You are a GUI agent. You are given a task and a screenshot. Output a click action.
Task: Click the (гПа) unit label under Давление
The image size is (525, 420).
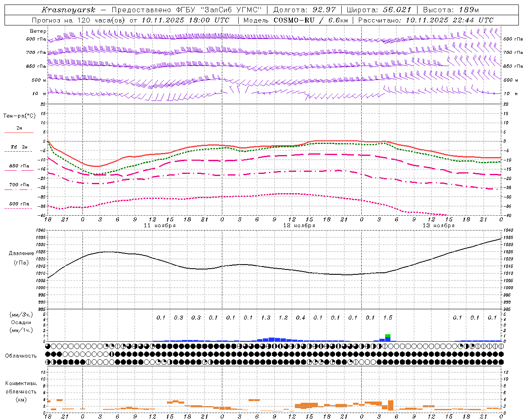tap(21, 262)
